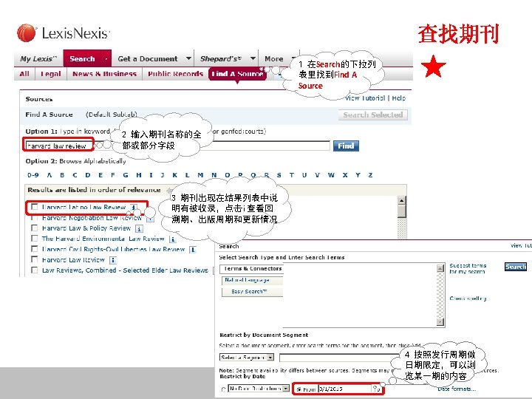Expand the Get a Document dropdown arrow
Image resolution: width=532 pixels, height=399 pixels.
tap(188, 58)
